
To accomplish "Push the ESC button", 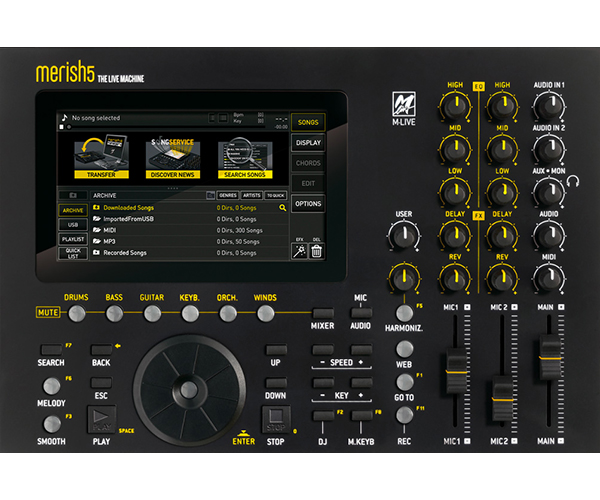I will pos(101,383).
